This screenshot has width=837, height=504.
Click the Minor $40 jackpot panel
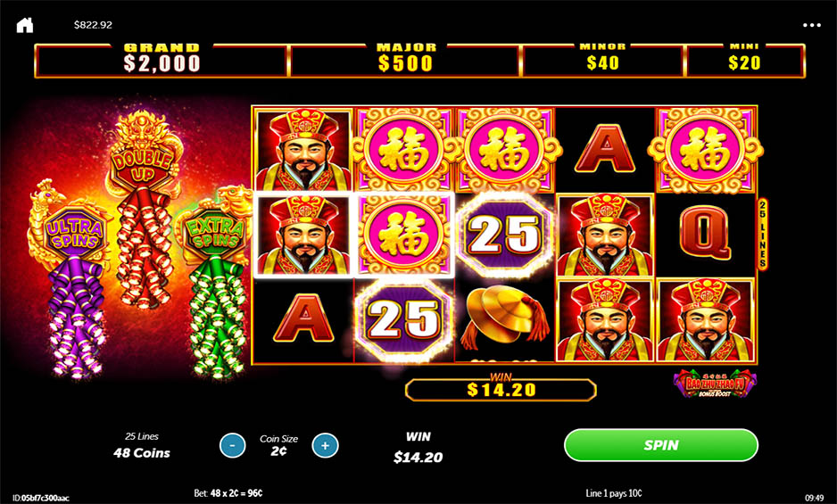coord(602,61)
